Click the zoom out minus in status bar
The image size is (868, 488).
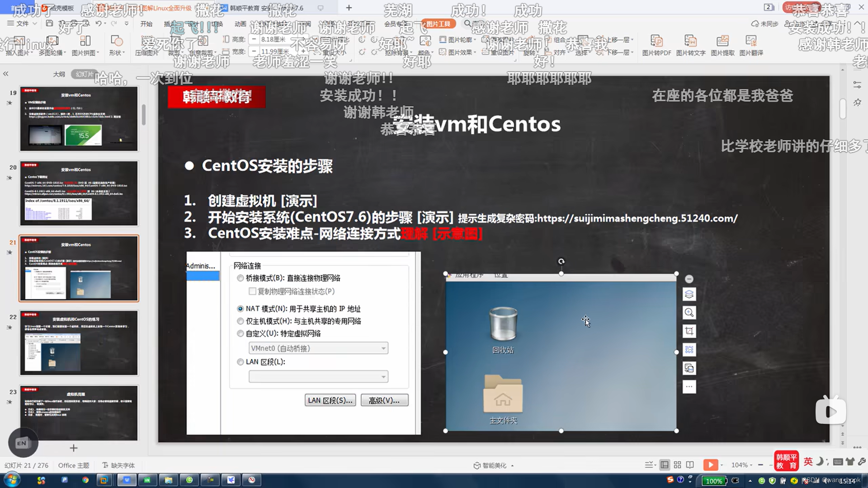[x=760, y=465]
